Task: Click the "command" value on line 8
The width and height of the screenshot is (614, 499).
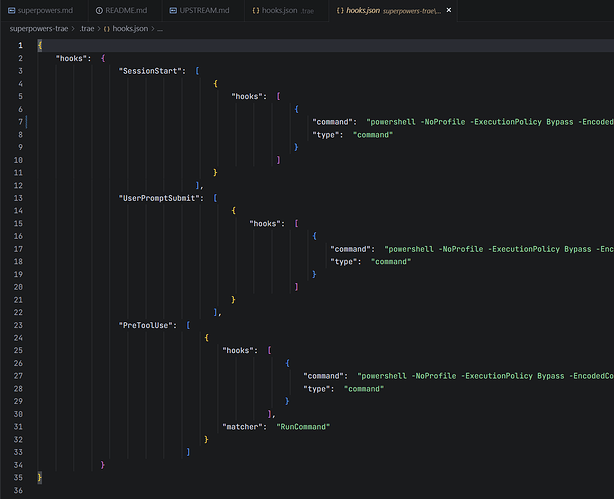Action: tap(373, 135)
